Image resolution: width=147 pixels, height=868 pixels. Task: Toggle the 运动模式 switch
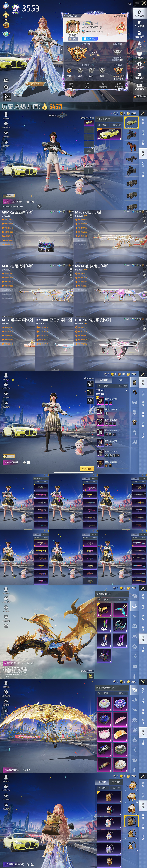[x=9, y=195]
